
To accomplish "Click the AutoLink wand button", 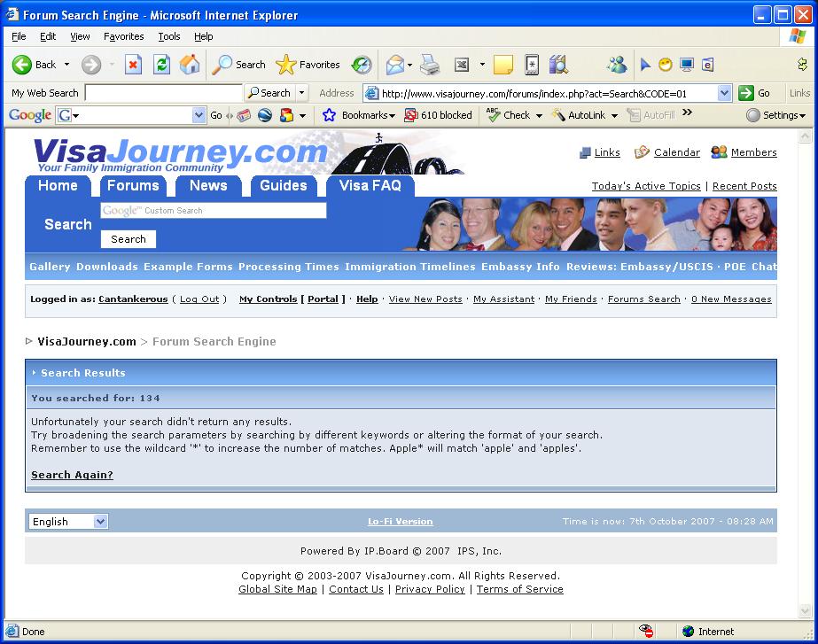I will point(580,115).
